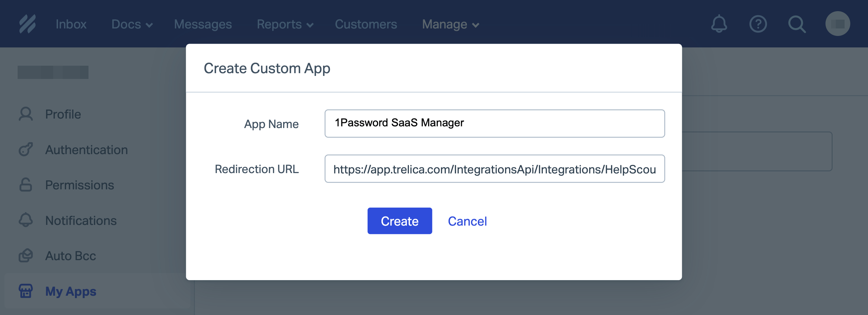This screenshot has width=868, height=315.
Task: Click the Authentication key icon
Action: [x=26, y=149]
